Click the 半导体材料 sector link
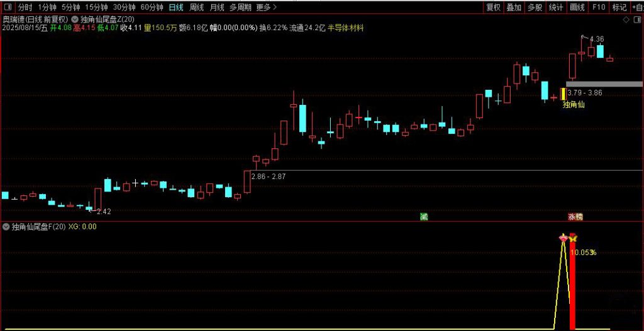 (x=345, y=28)
